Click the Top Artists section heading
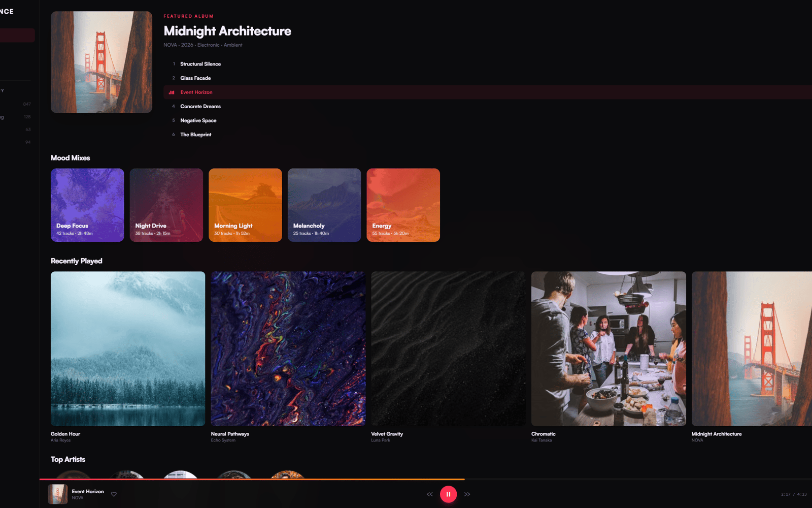This screenshot has height=508, width=812. pos(68,459)
